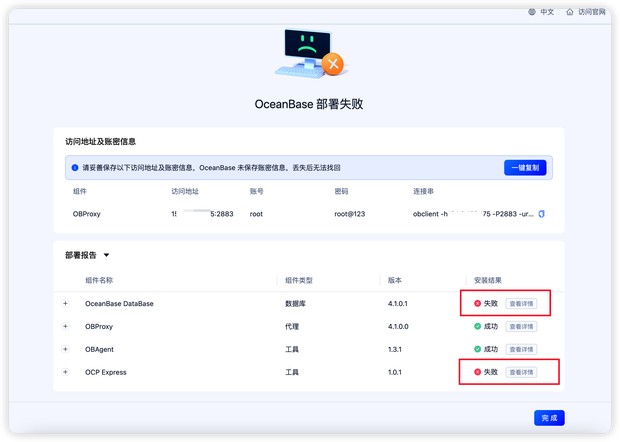Viewport: 620px width, 442px height.
Task: View details for OBAgent install result
Action: pos(521,349)
